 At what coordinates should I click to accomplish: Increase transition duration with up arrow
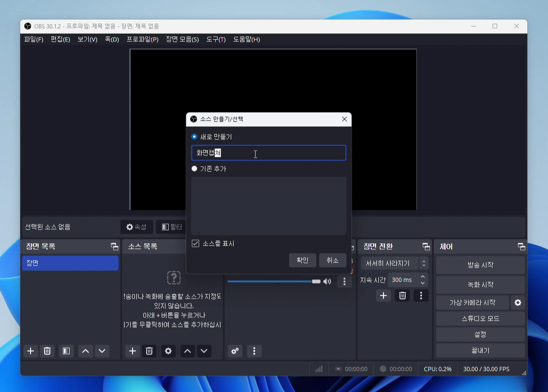pyautogui.click(x=423, y=277)
